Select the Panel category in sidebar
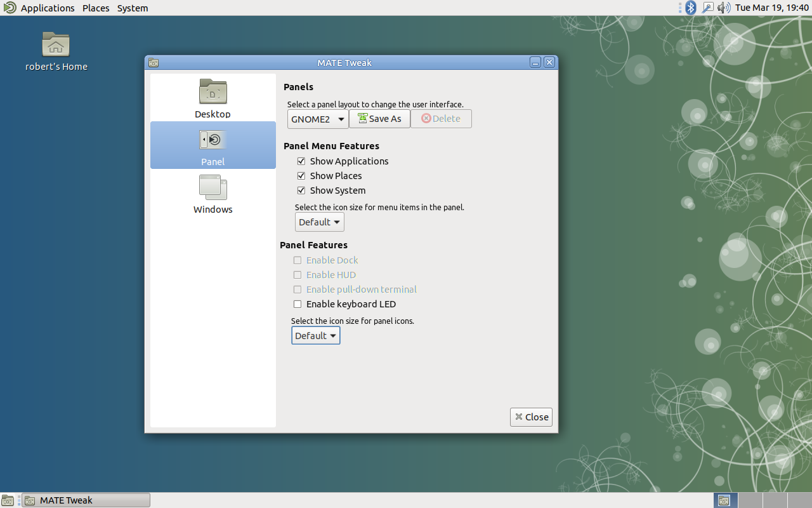812x508 pixels. (x=213, y=145)
